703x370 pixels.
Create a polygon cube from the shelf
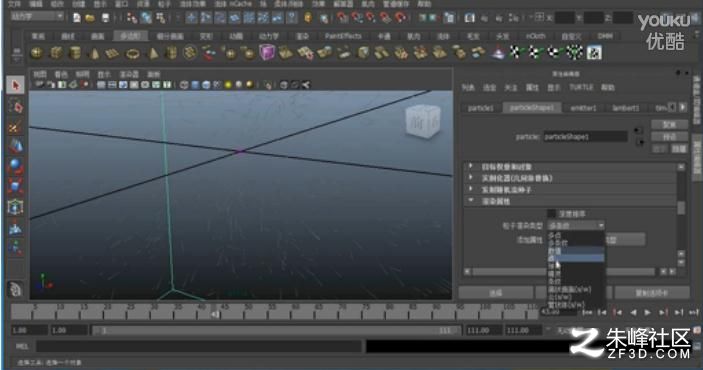click(56, 53)
